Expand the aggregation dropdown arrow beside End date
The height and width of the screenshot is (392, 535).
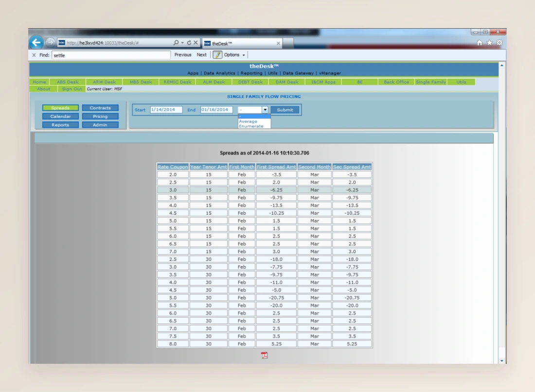tap(265, 110)
